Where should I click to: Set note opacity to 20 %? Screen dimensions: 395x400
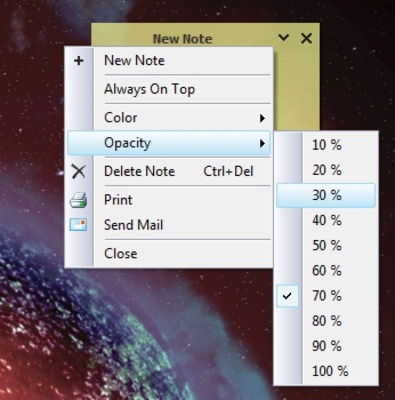pos(326,170)
